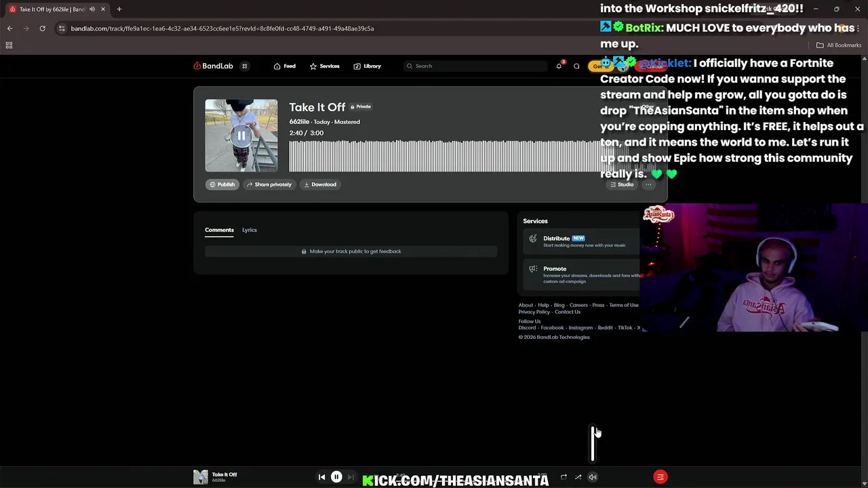Open the Press footer link
Screen dimensions: 868x488
coord(598,305)
